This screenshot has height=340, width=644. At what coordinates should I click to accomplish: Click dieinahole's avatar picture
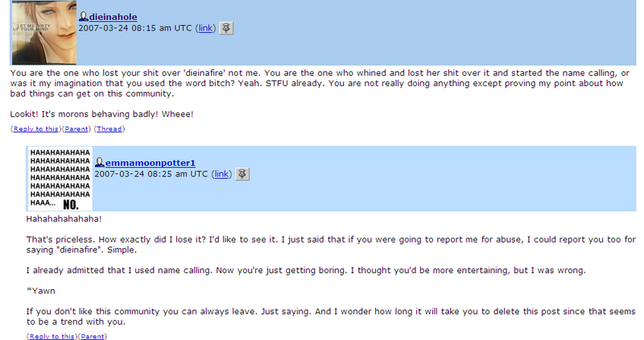click(44, 32)
